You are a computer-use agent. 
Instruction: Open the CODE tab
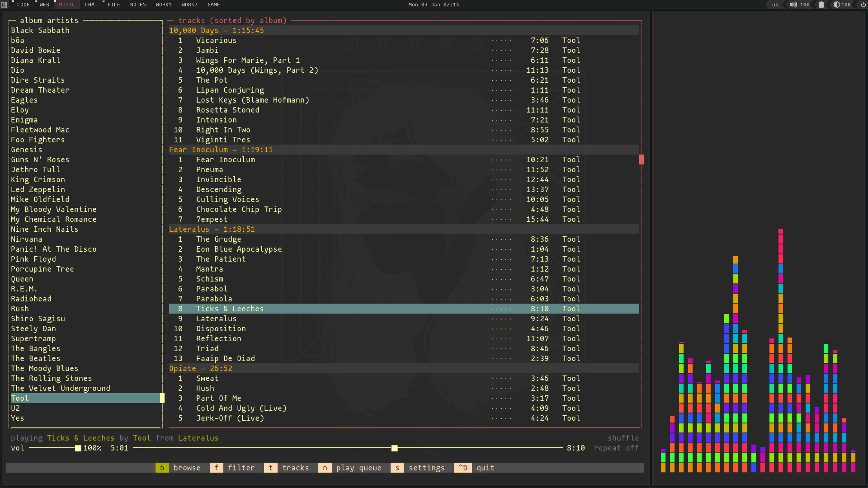click(23, 5)
